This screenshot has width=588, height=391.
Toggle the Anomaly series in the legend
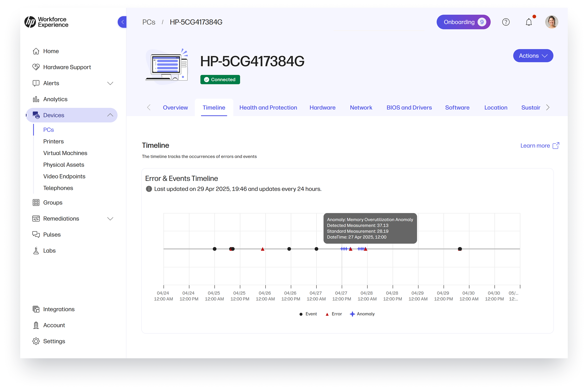362,314
